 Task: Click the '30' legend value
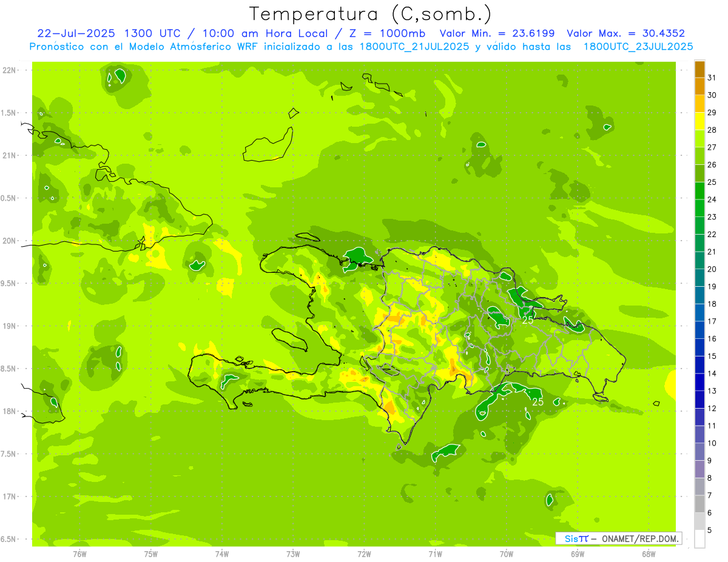click(712, 95)
